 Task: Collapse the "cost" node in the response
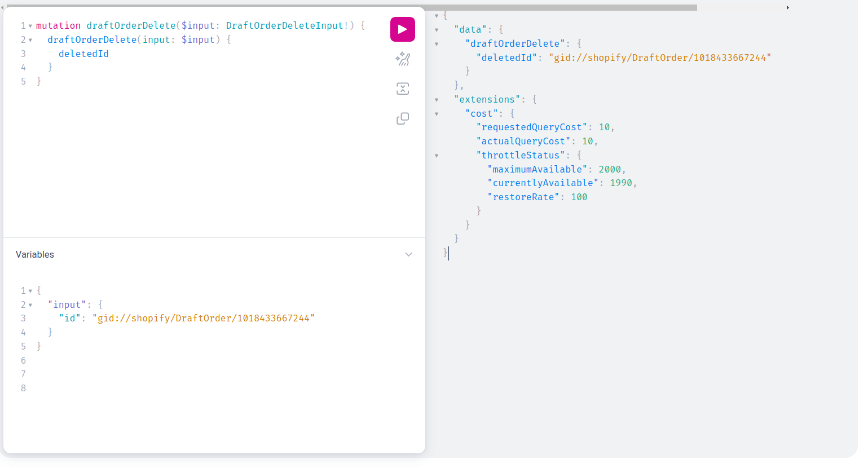437,114
